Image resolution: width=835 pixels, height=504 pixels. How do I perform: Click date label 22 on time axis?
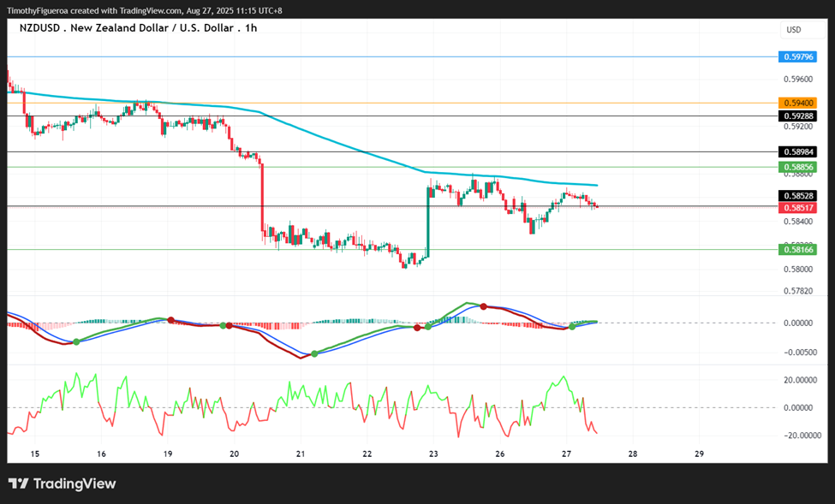(367, 454)
